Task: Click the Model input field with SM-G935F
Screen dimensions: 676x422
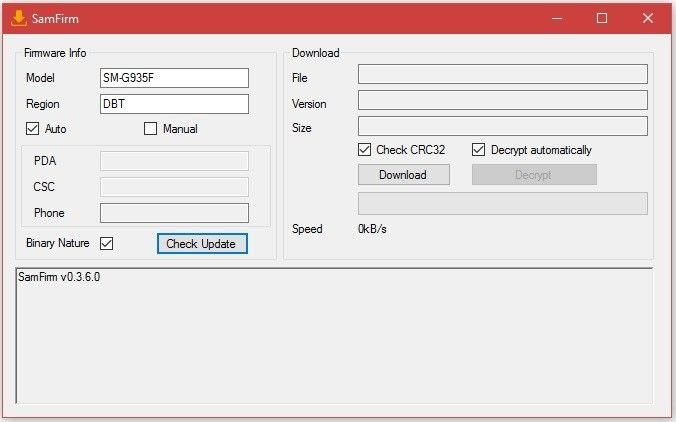Action: [x=174, y=78]
